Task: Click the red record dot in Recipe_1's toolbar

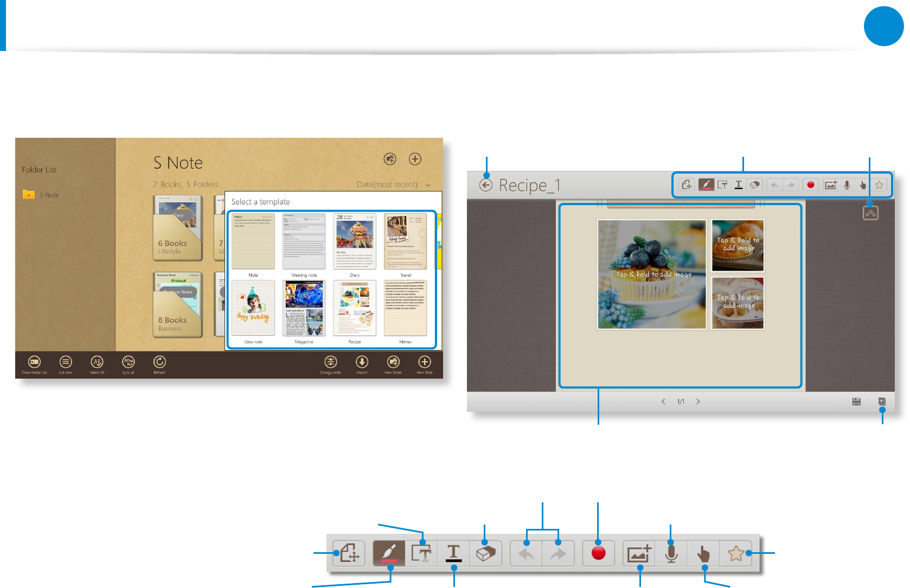Action: click(x=811, y=185)
